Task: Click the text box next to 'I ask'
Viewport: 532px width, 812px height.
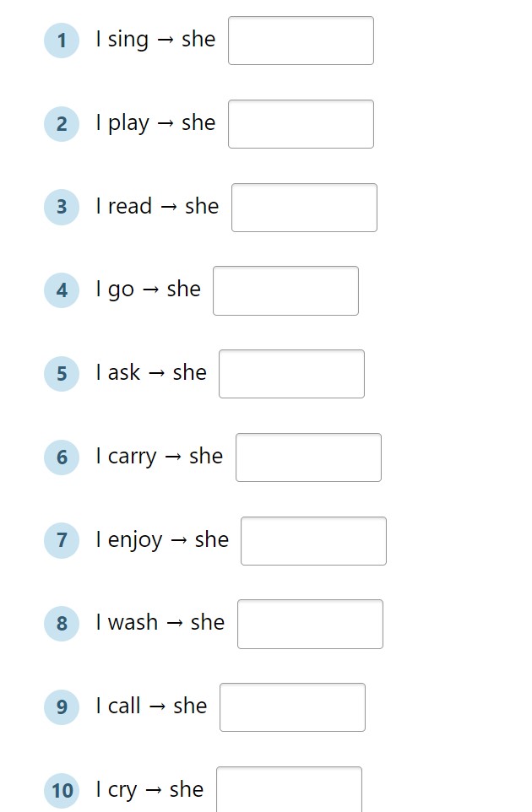Action: (x=291, y=374)
